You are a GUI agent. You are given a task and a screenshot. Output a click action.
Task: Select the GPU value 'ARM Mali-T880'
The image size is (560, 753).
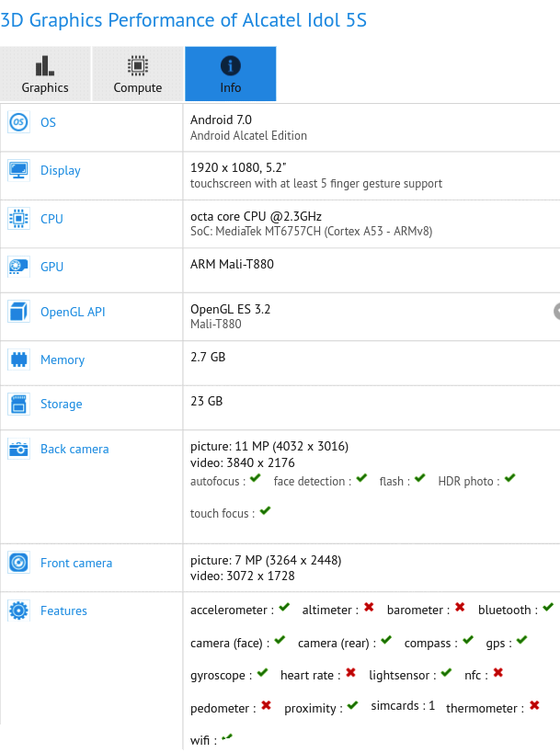click(232, 264)
